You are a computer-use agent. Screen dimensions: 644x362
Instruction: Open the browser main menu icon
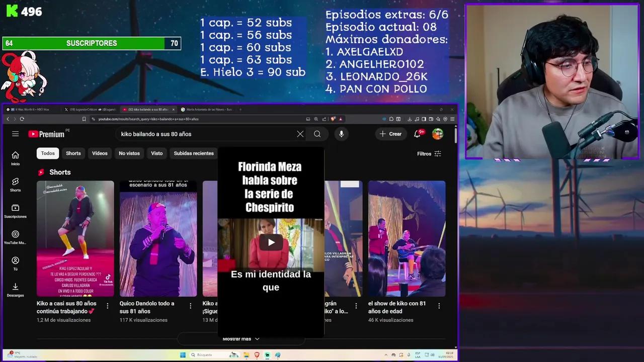[452, 119]
